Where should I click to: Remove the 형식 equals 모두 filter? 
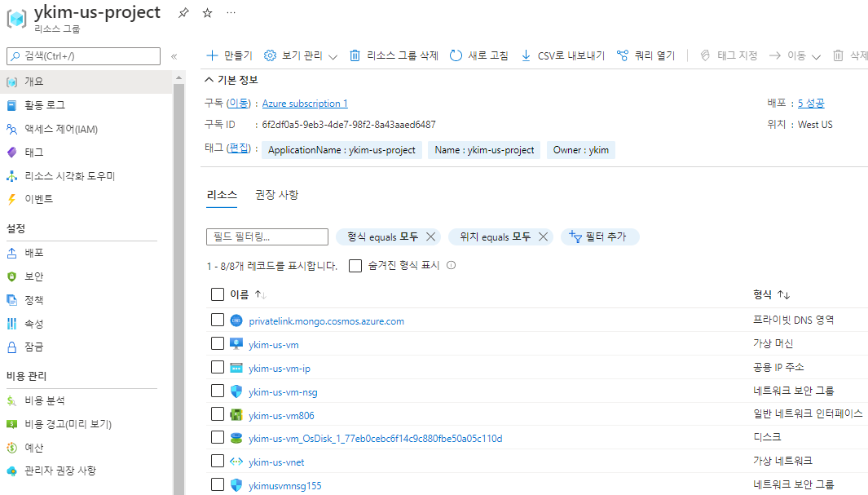[430, 237]
